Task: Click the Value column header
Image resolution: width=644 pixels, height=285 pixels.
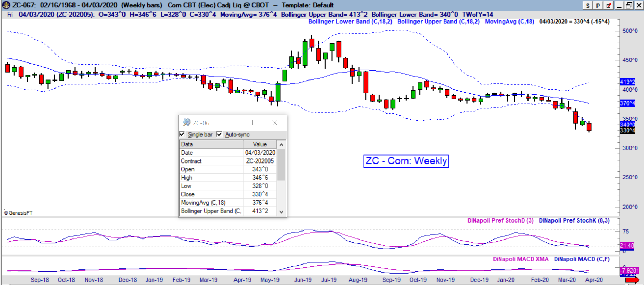Action: tap(260, 144)
